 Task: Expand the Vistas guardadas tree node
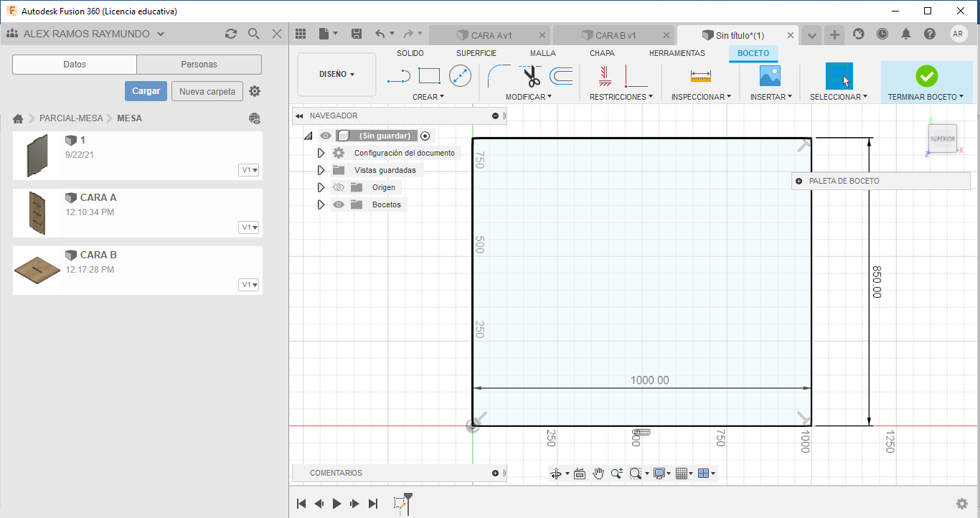[x=321, y=170]
